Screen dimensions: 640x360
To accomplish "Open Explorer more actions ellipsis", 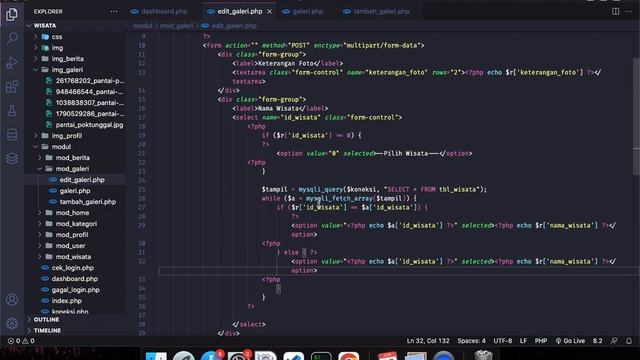I will (114, 11).
